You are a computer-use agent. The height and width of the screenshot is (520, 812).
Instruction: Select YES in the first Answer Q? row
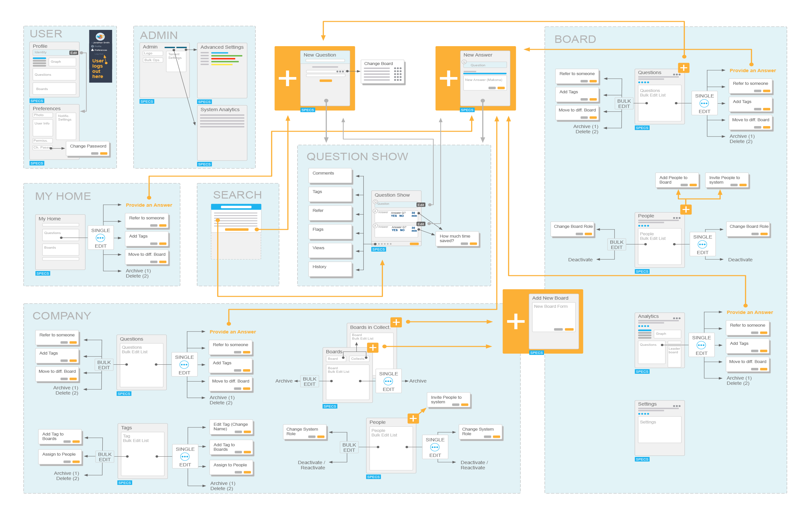click(x=394, y=216)
